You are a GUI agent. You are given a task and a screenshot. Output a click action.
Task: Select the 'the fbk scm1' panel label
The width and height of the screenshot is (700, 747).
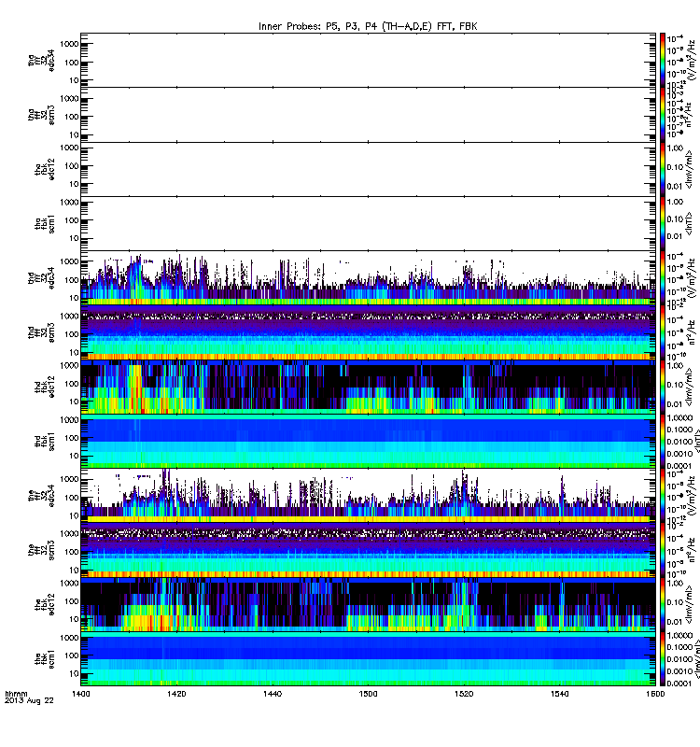45,659
